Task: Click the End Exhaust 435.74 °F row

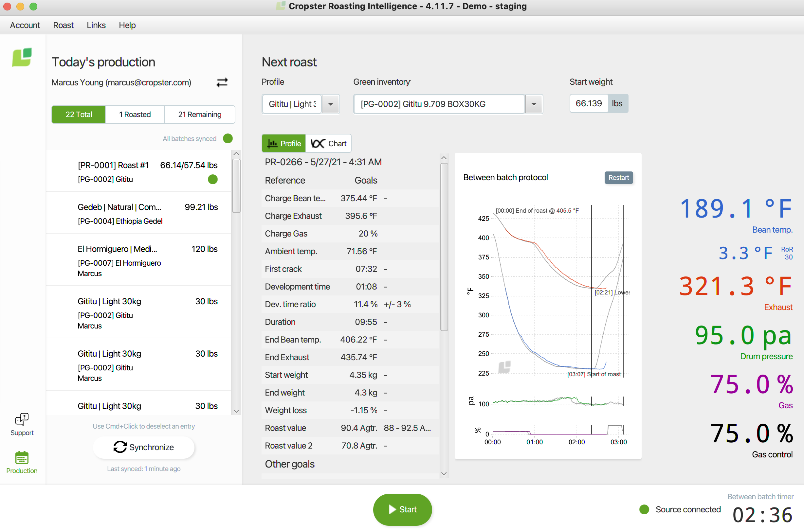Action: (350, 357)
